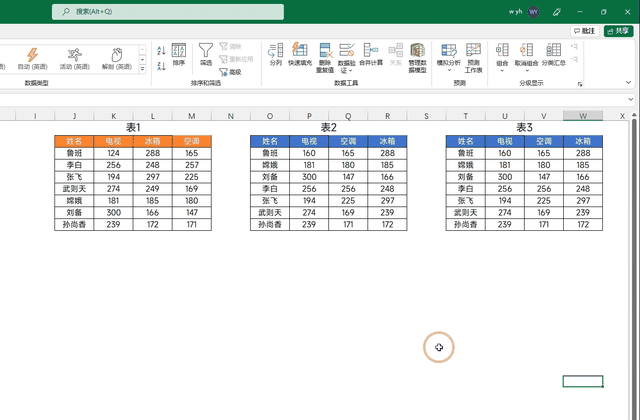Click the 组合 group icon
This screenshot has height=420, width=640.
coord(502,51)
